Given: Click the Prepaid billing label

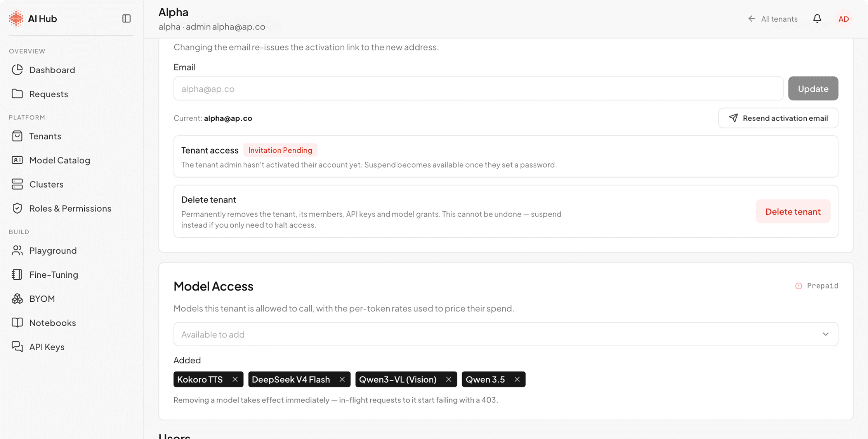Looking at the screenshot, I should pos(823,286).
